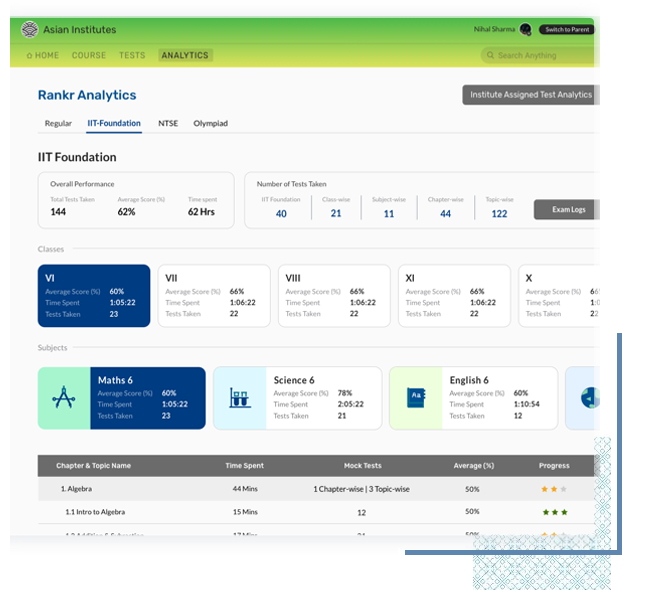Select the class VII card
The image size is (650, 609).
coord(214,296)
